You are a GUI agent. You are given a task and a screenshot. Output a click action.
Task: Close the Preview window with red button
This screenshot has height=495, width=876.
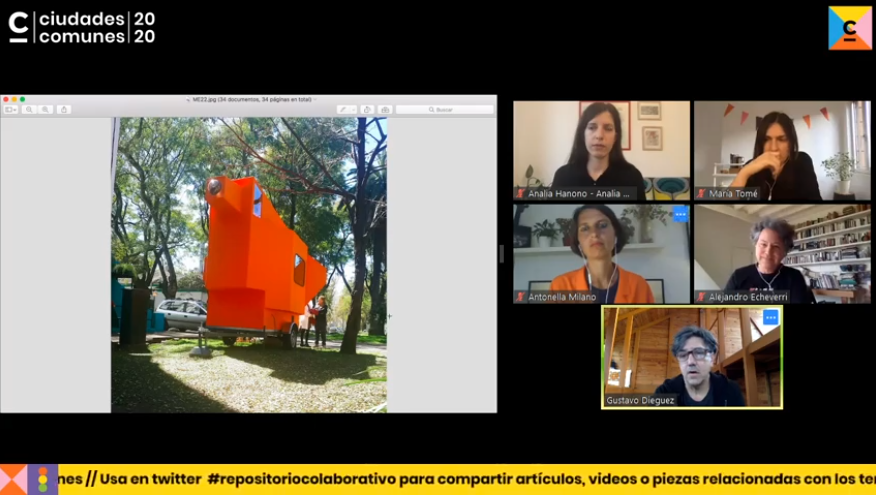[6, 99]
